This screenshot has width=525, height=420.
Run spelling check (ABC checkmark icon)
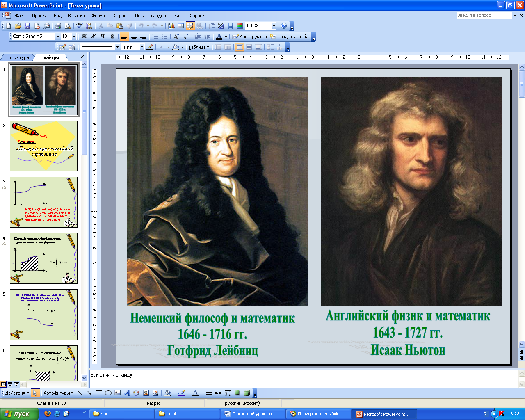click(80, 26)
